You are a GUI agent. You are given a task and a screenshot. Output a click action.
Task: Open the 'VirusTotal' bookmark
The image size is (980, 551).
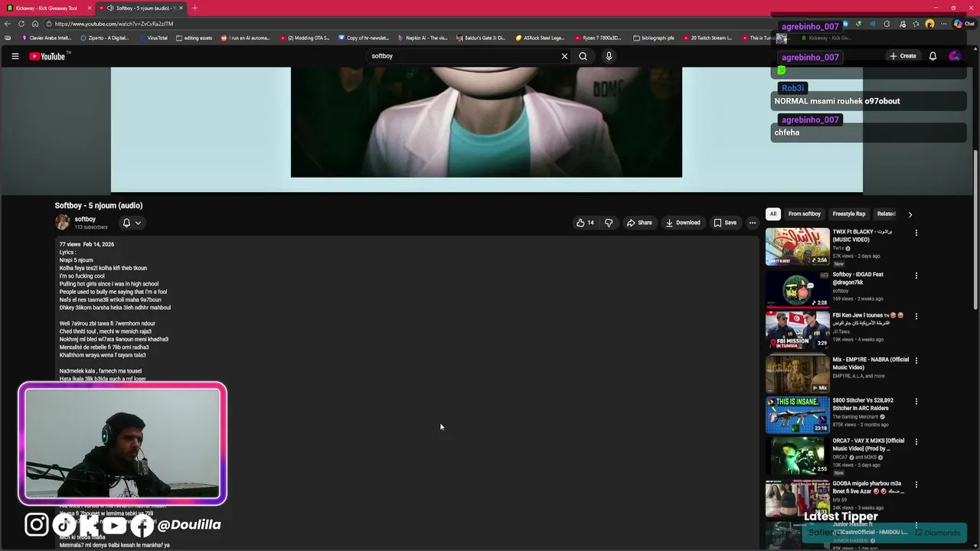[x=153, y=37]
